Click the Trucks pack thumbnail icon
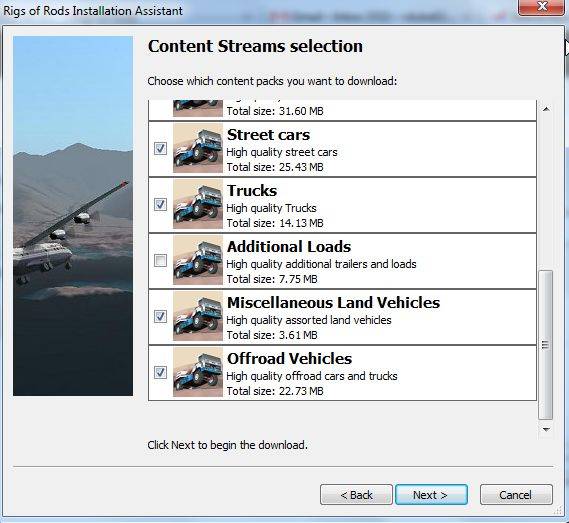Screen dimensions: 569x523 [198, 204]
